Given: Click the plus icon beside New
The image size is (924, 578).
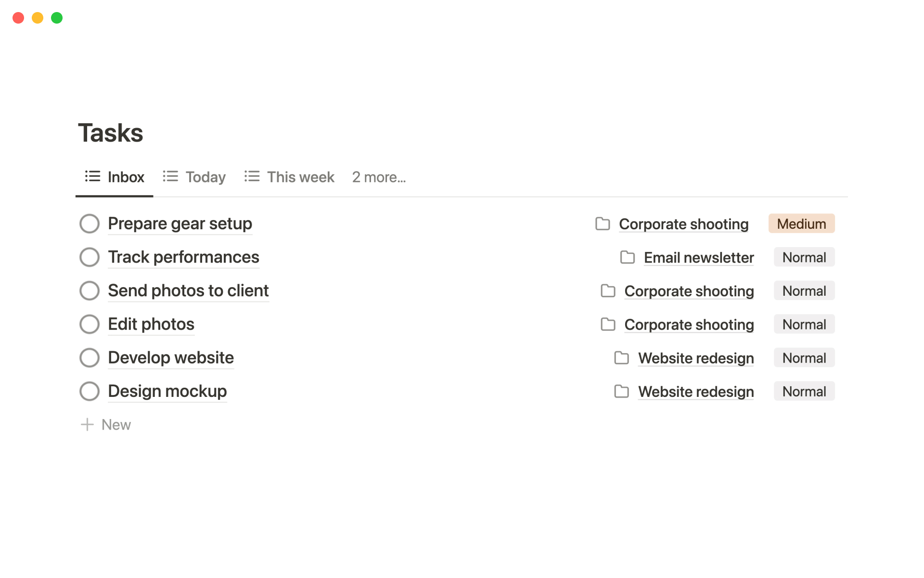Looking at the screenshot, I should pyautogui.click(x=87, y=424).
